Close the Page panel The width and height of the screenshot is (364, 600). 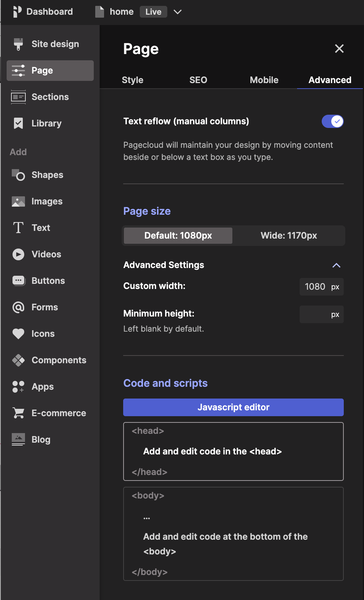339,49
